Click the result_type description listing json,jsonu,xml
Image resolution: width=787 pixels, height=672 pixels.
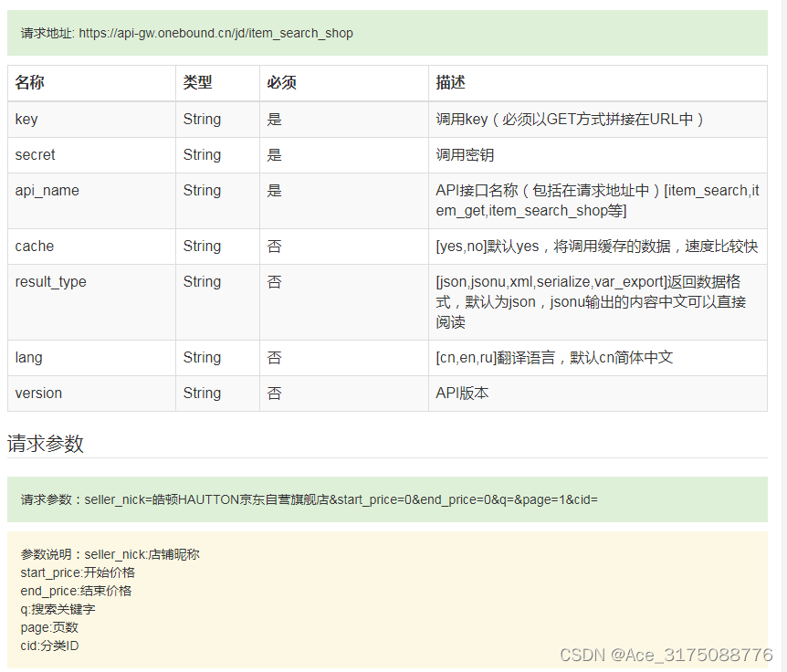click(x=591, y=302)
